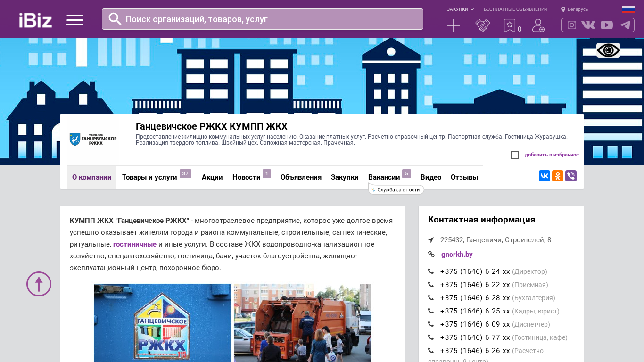Select the О компании tab

tap(92, 177)
